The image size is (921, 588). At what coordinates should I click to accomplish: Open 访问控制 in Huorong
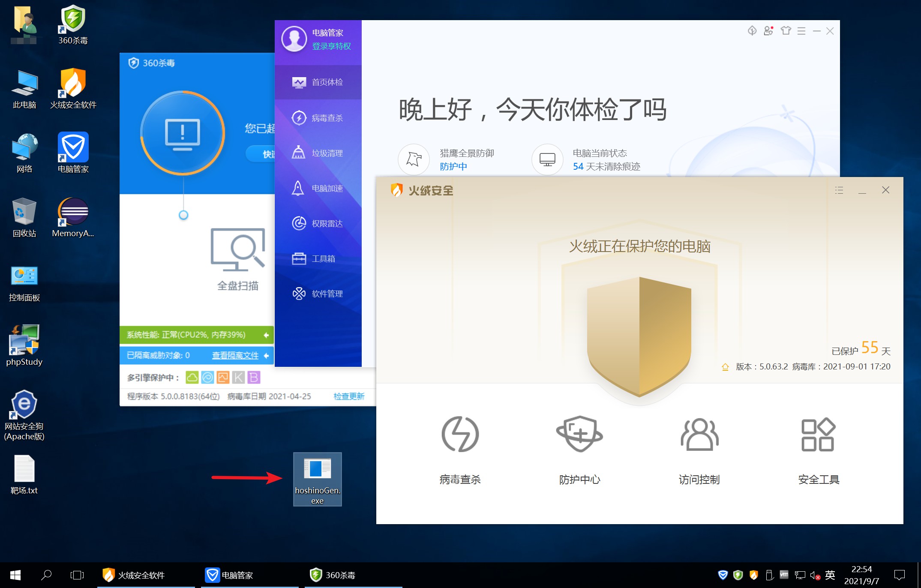pyautogui.click(x=699, y=434)
